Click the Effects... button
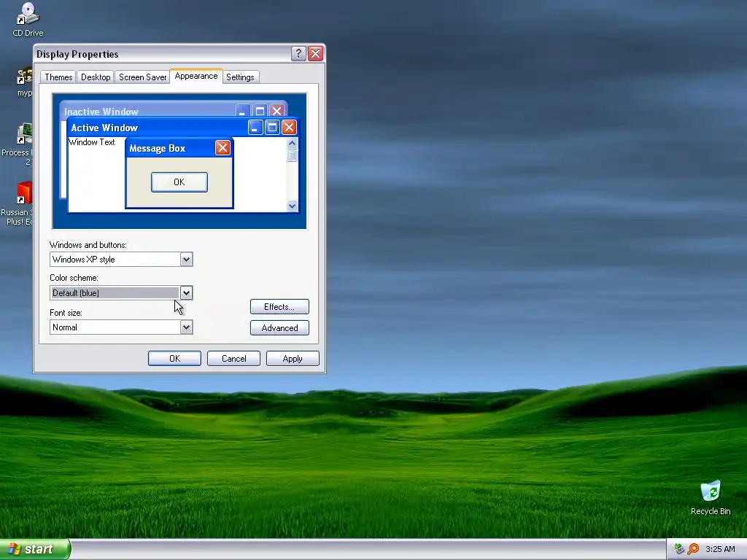 [279, 307]
